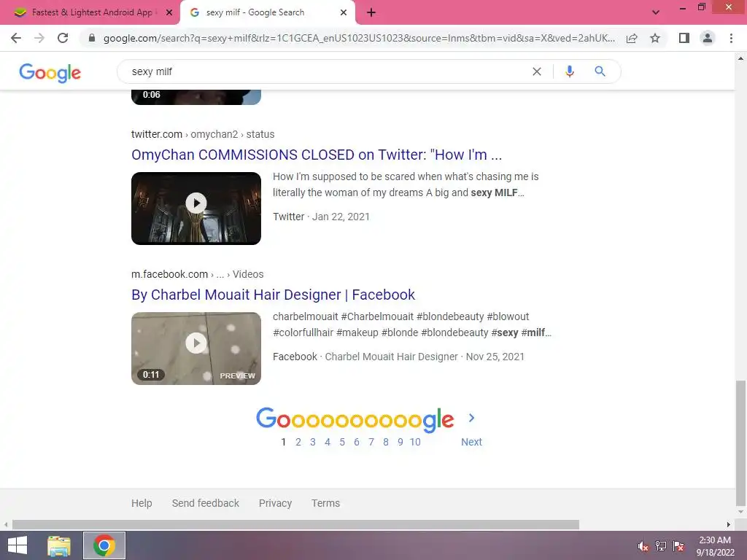The width and height of the screenshot is (747, 560).
Task: Clear the search box text
Action: 537,71
